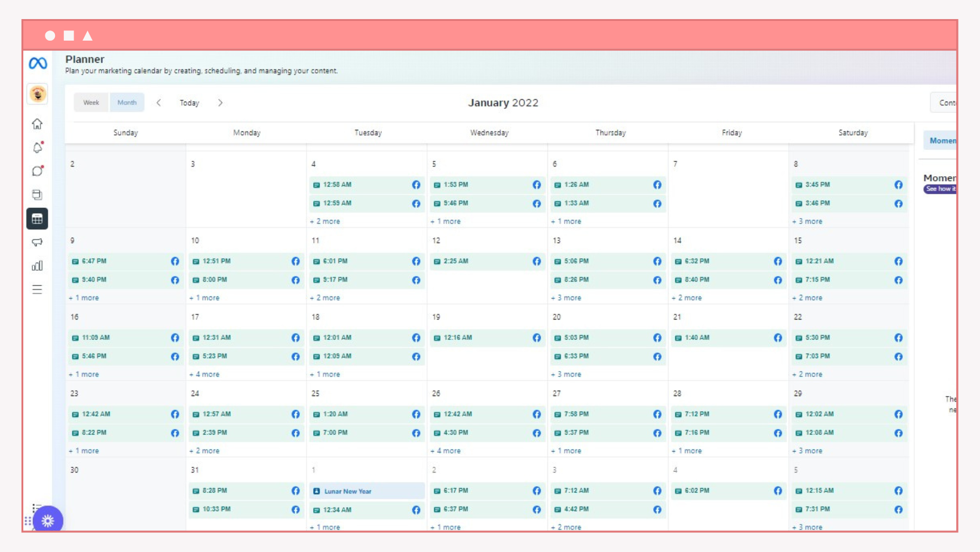
Task: Click Facebook icon on 12:01 AM post
Action: 416,338
